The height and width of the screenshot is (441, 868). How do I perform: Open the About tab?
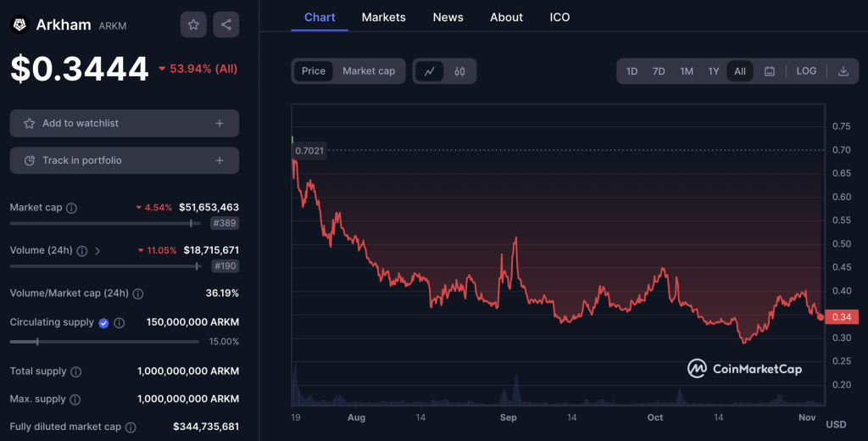pyautogui.click(x=506, y=17)
